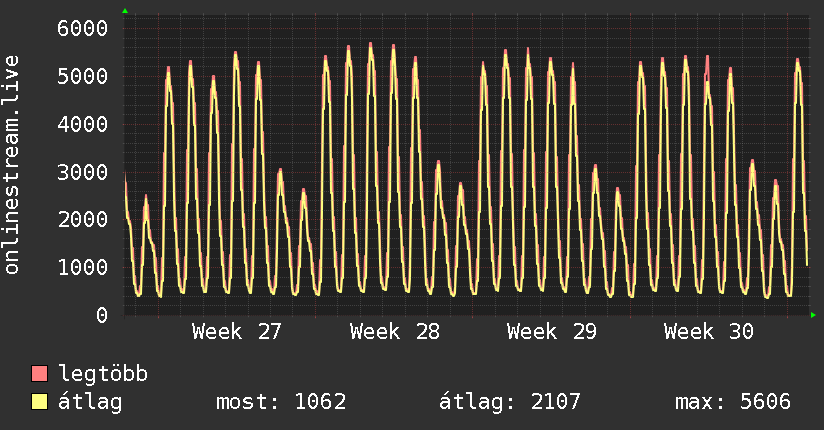Select the Week 29 axis label
Image resolution: width=824 pixels, height=430 pixels.
(x=552, y=332)
